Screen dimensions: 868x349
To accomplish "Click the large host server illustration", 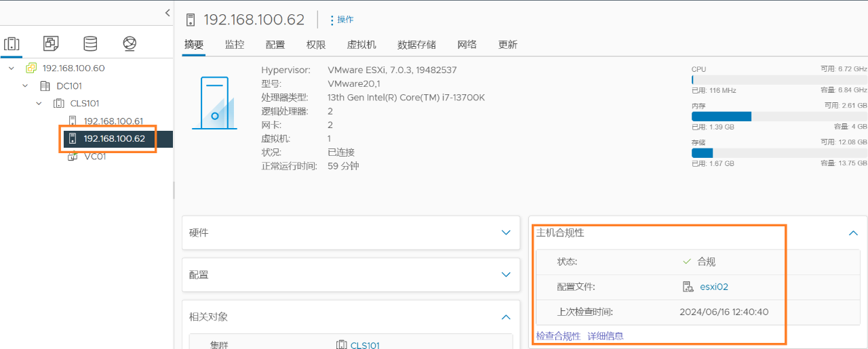I will [214, 102].
